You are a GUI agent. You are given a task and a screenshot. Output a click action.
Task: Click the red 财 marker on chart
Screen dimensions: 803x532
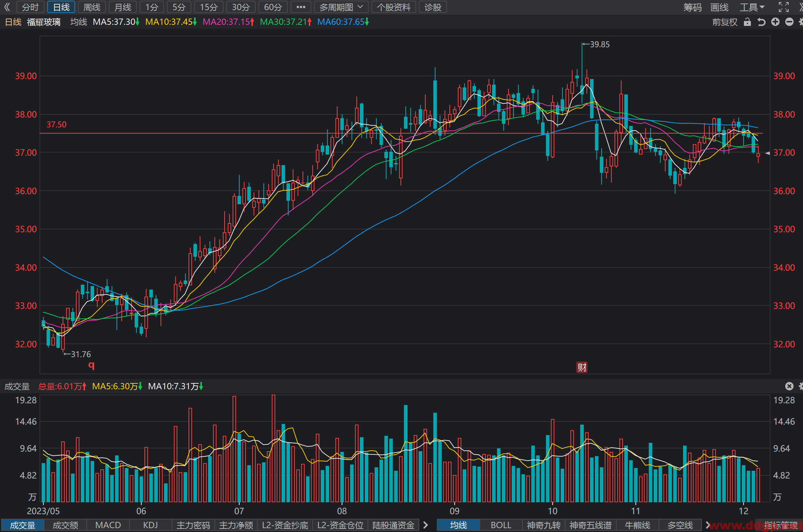pyautogui.click(x=582, y=367)
